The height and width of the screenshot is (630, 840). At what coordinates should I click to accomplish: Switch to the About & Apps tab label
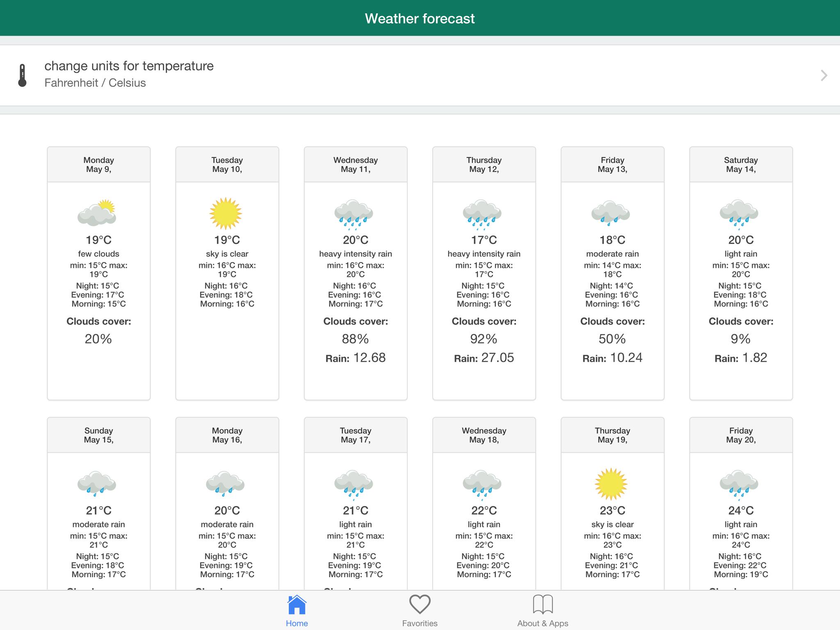coord(543,623)
